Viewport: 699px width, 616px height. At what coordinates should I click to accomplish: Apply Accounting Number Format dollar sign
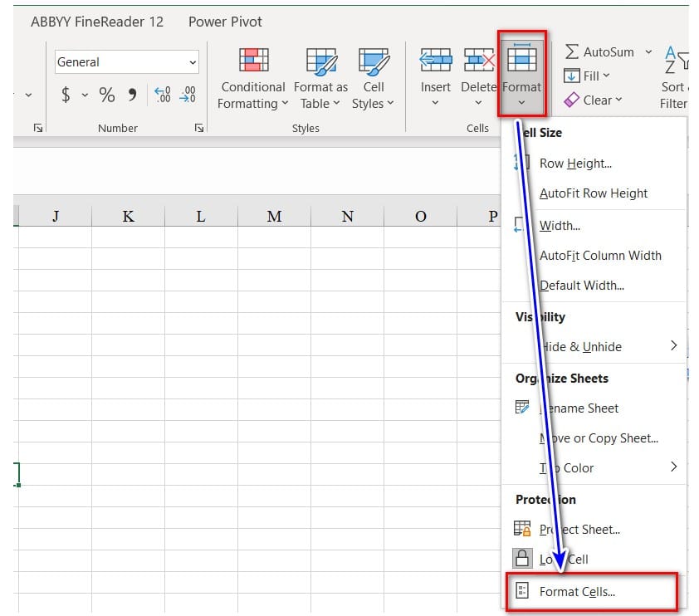pos(66,95)
